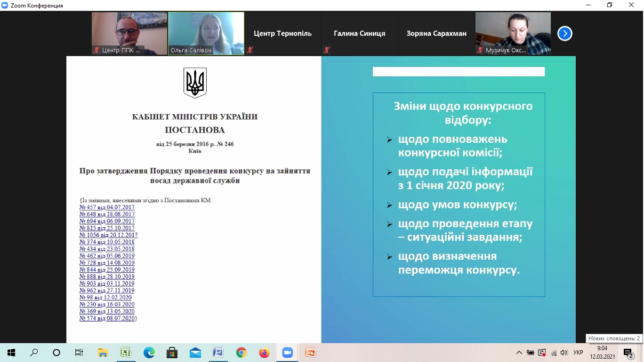
Task: Open Zoom from the taskbar
Action: (x=287, y=353)
